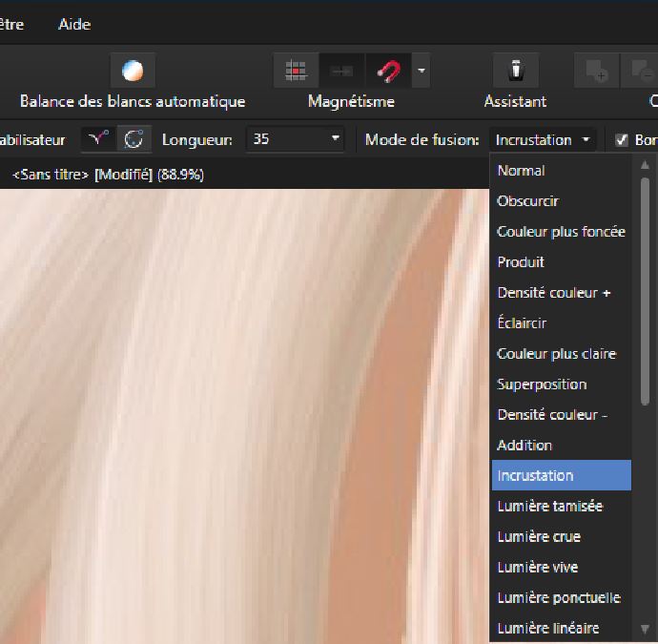658x644 pixels.
Task: Choose Densité couleur + blend mode
Action: 561,293
